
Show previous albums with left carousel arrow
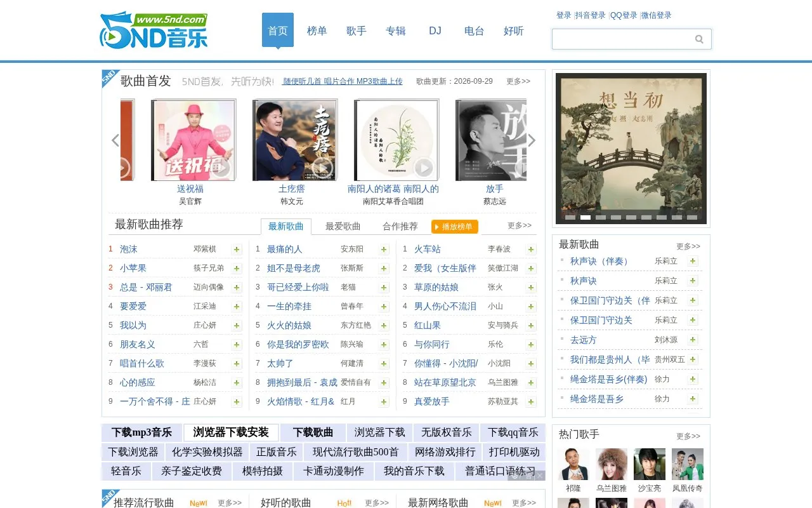point(115,140)
